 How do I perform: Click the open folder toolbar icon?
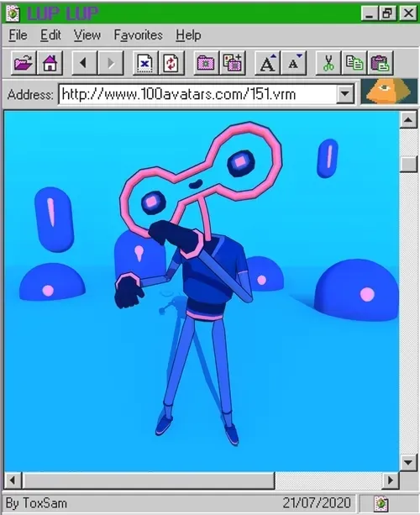[x=24, y=63]
